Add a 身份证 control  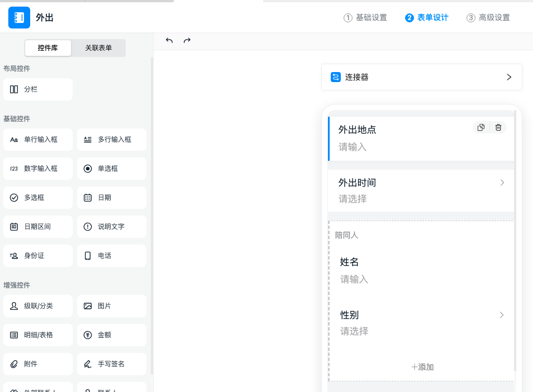point(38,256)
